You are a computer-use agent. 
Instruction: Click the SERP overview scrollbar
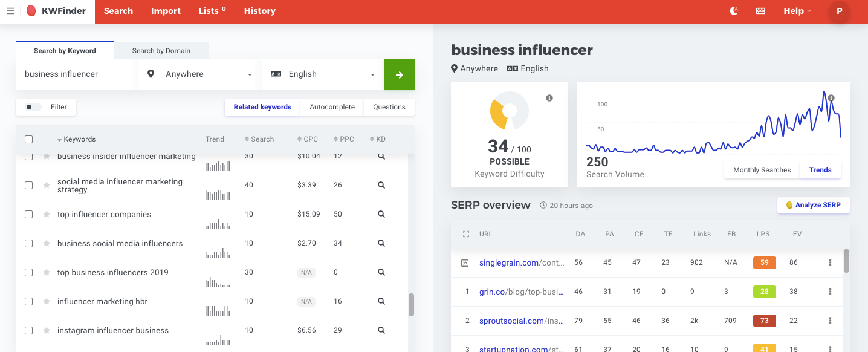pyautogui.click(x=846, y=261)
